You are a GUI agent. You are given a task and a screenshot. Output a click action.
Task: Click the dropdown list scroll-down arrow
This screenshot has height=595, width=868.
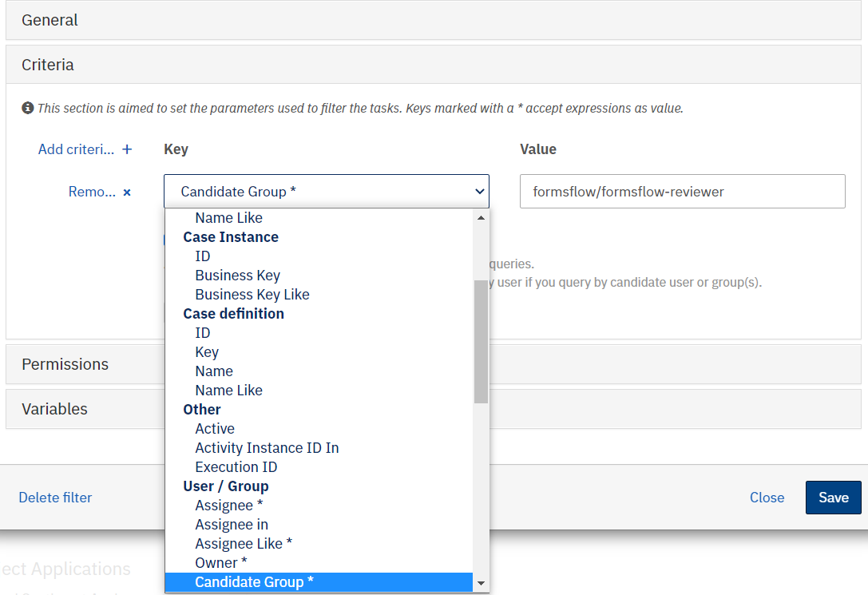coord(481,583)
